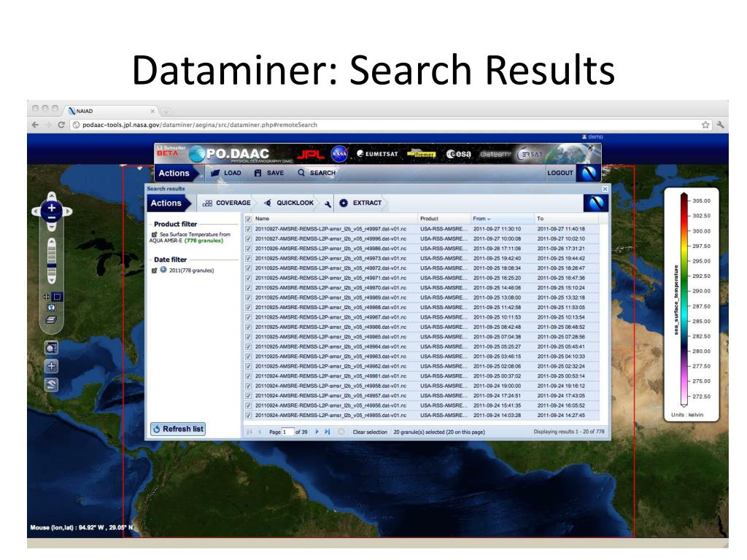Expand the 2011 date filter node
Screen dimensions: 747x560
pos(163,270)
